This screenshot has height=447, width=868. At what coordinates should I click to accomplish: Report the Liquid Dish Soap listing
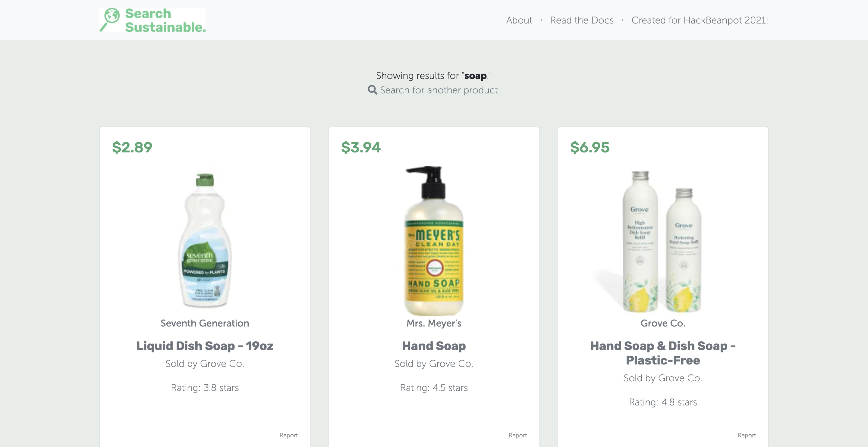coord(288,435)
